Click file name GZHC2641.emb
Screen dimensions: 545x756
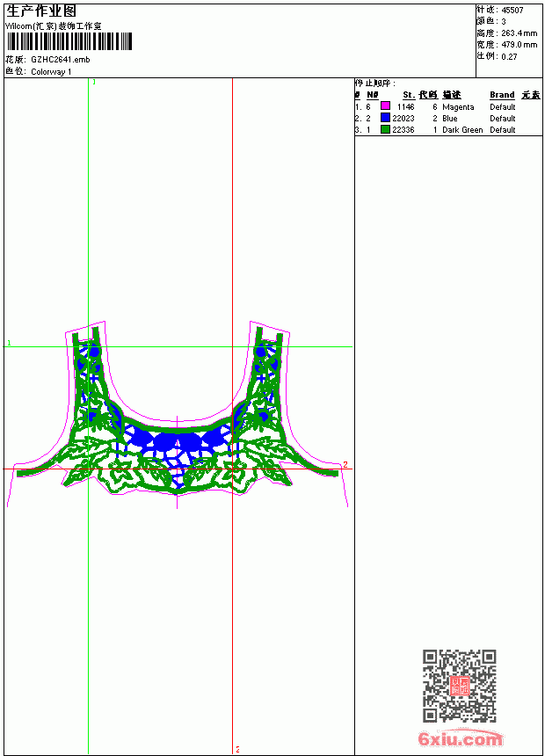click(61, 60)
